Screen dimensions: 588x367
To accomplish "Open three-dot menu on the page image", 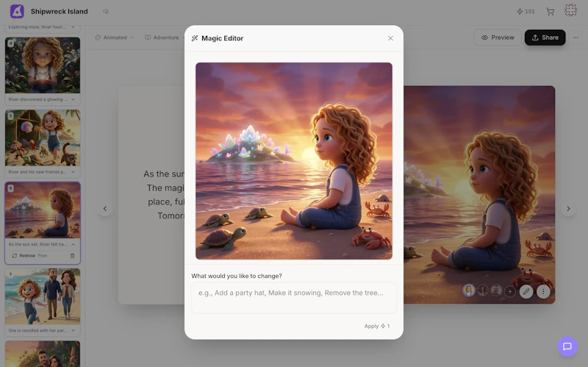I will tap(543, 291).
